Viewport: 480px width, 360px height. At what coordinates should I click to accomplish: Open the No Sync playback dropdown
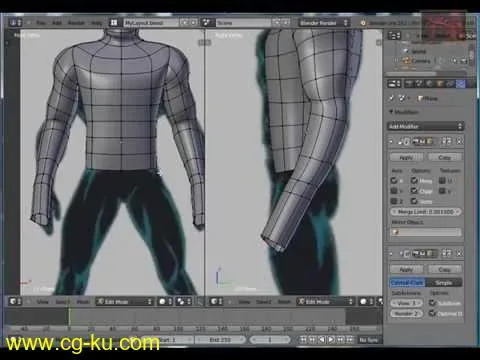pos(369,340)
